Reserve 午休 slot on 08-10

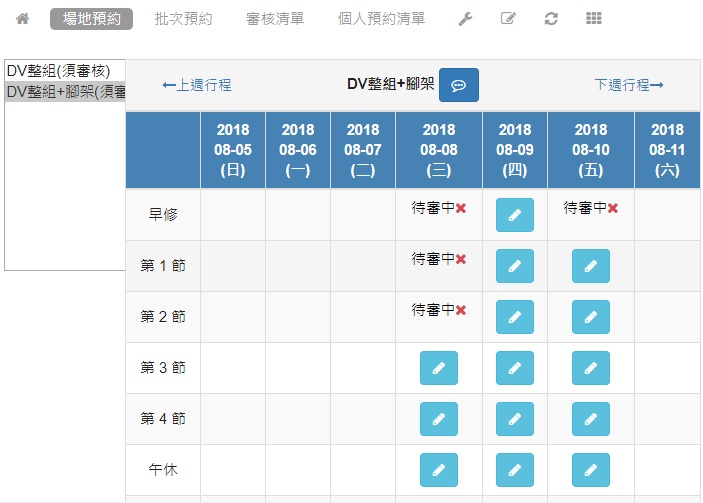590,470
